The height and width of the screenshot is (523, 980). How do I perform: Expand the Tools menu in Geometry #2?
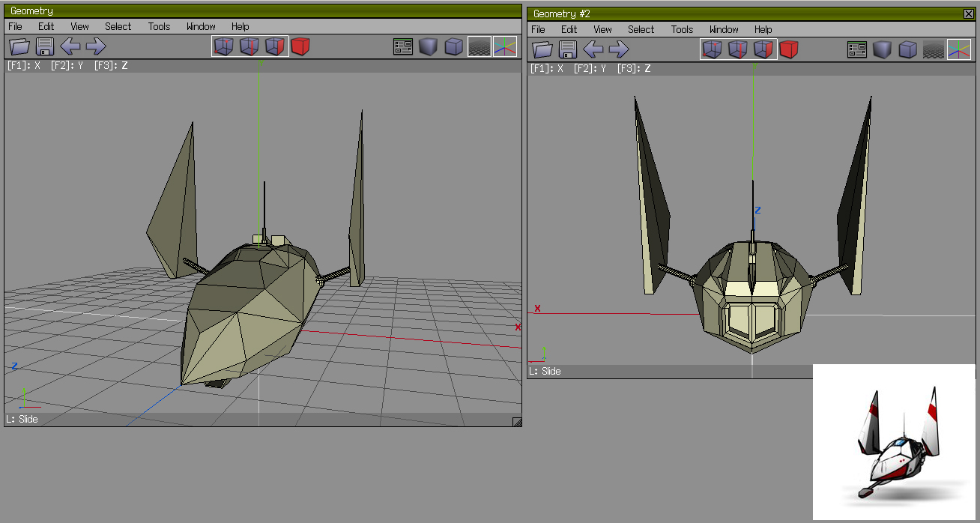(x=682, y=29)
